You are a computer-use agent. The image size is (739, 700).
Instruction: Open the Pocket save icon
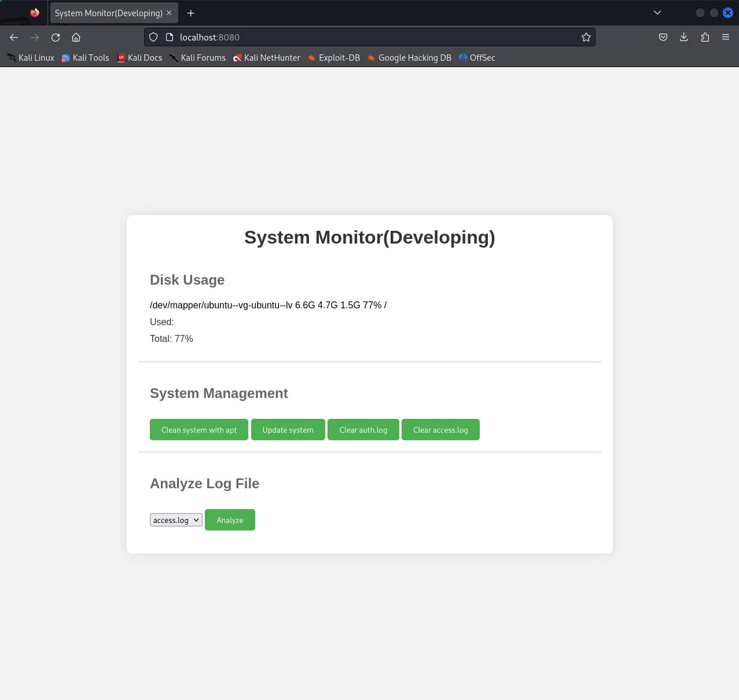tap(663, 37)
